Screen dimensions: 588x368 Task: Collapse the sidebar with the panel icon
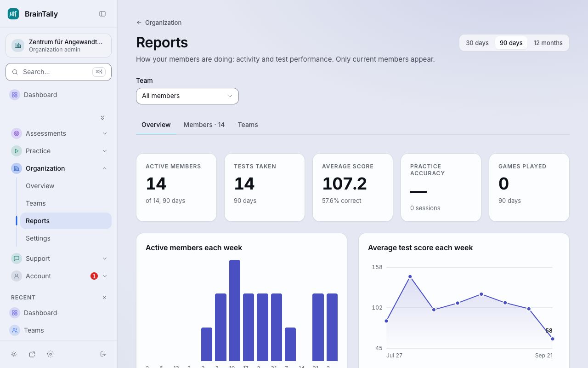point(102,14)
